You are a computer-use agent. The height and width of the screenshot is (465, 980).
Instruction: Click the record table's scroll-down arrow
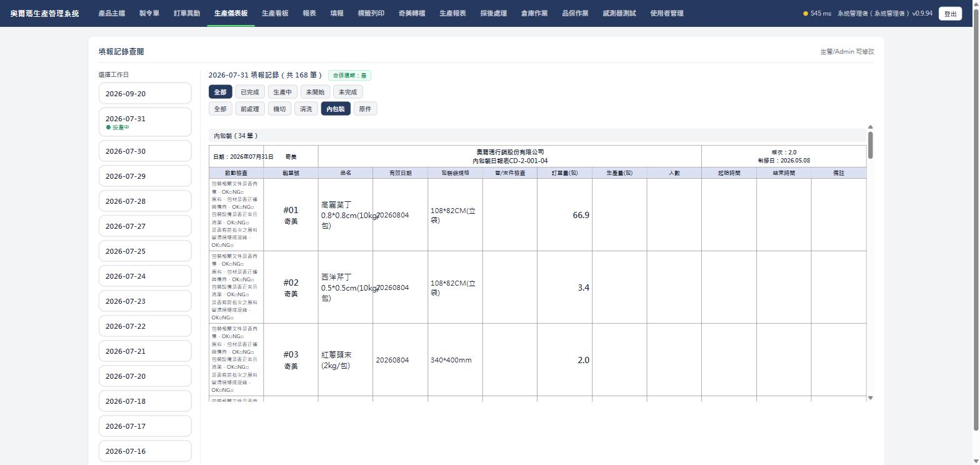coord(871,398)
